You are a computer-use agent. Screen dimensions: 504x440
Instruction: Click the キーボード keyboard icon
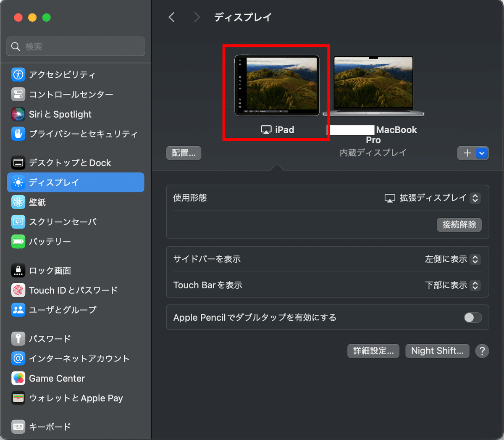pos(18,427)
